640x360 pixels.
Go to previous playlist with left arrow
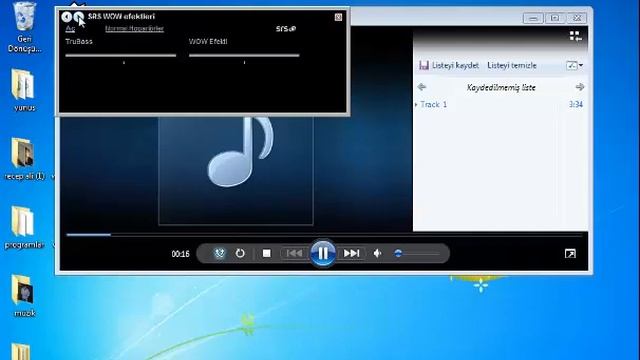pyautogui.click(x=422, y=87)
